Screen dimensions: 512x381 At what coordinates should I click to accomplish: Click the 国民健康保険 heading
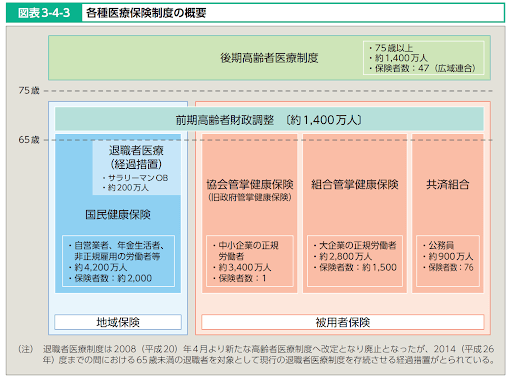[x=118, y=214]
